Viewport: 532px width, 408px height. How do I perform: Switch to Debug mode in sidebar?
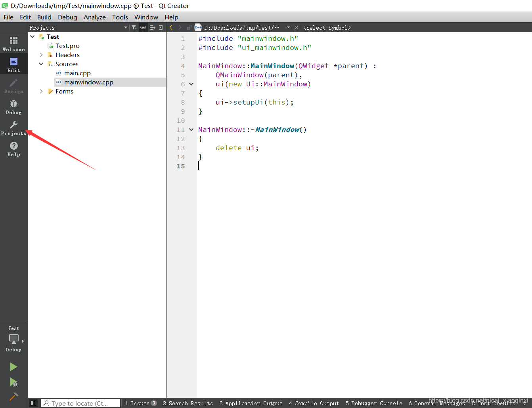tap(14, 107)
